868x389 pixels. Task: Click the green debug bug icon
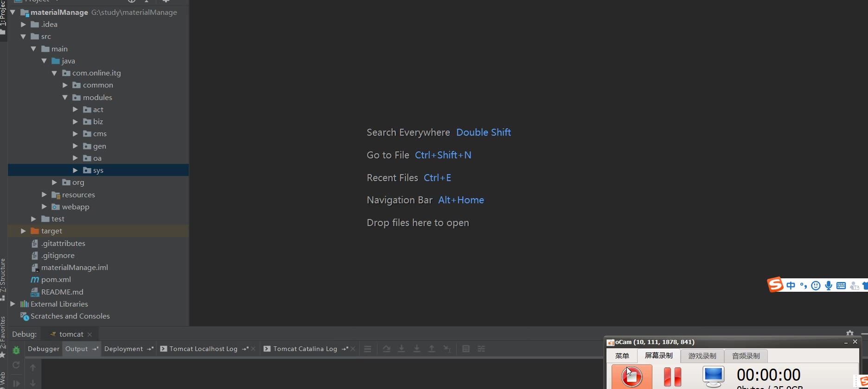[x=16, y=350]
